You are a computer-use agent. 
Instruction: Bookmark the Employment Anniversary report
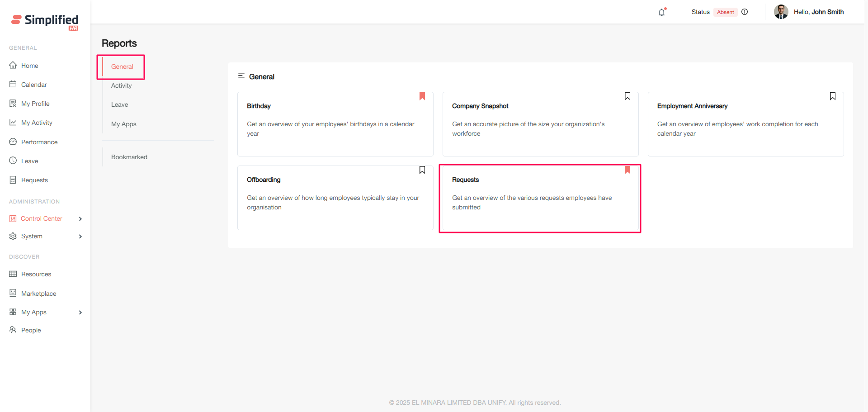(833, 96)
